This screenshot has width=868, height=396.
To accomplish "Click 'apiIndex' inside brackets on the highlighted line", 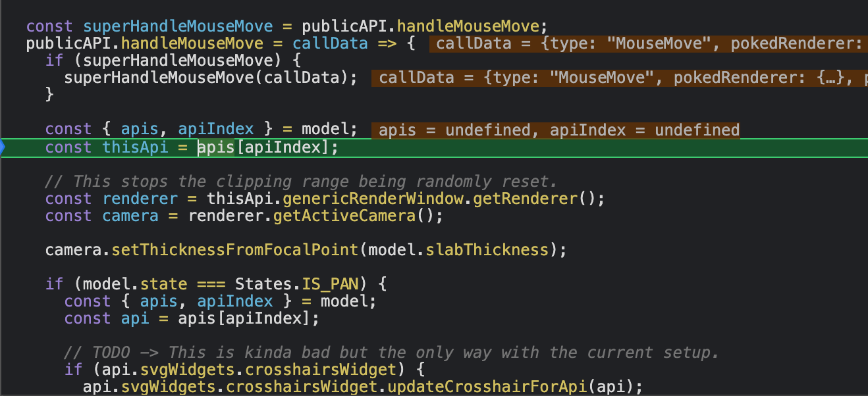I will tap(283, 147).
